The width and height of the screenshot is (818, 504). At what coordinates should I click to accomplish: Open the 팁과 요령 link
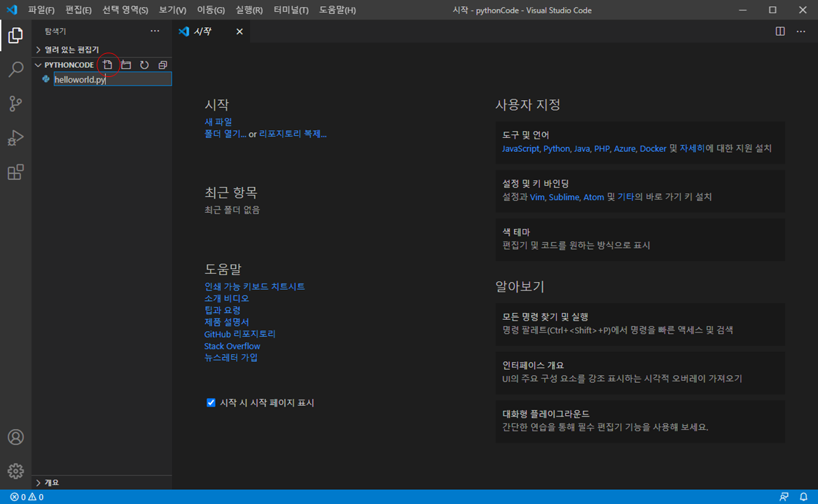pyautogui.click(x=222, y=310)
